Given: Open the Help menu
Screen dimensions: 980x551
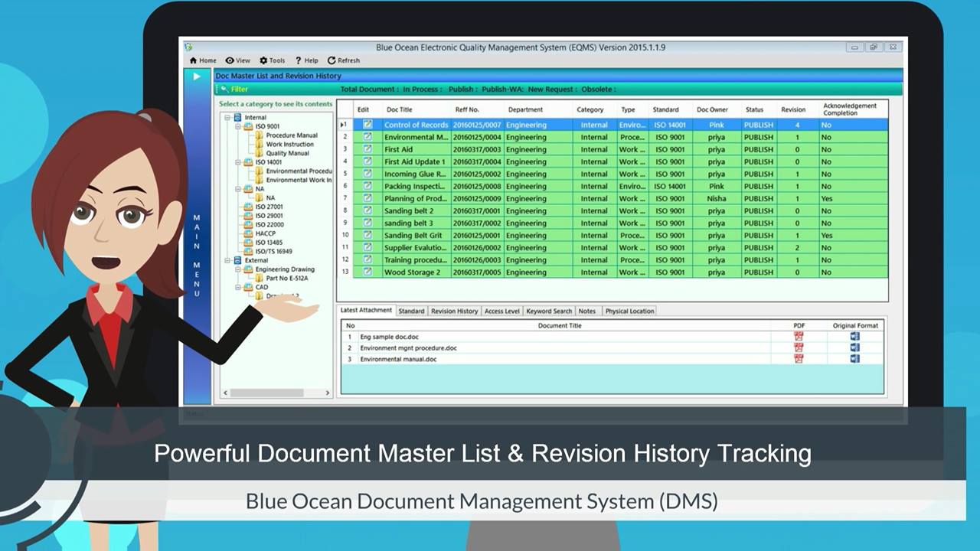Looking at the screenshot, I should tap(306, 60).
